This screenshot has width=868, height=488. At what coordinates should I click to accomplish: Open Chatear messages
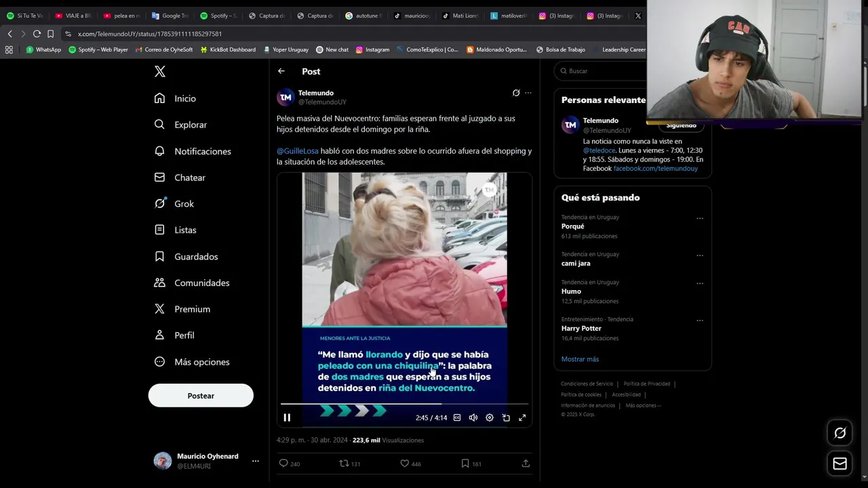click(180, 178)
